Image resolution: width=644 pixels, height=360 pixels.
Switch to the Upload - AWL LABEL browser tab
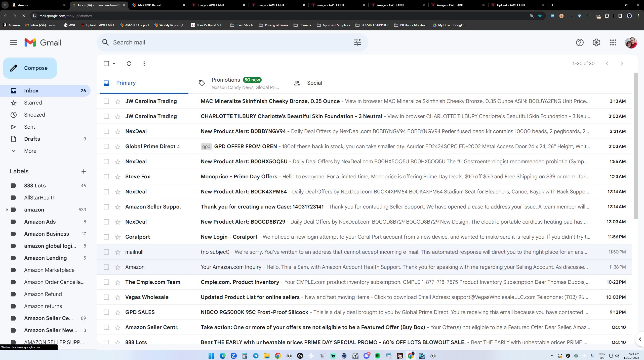[518, 5]
